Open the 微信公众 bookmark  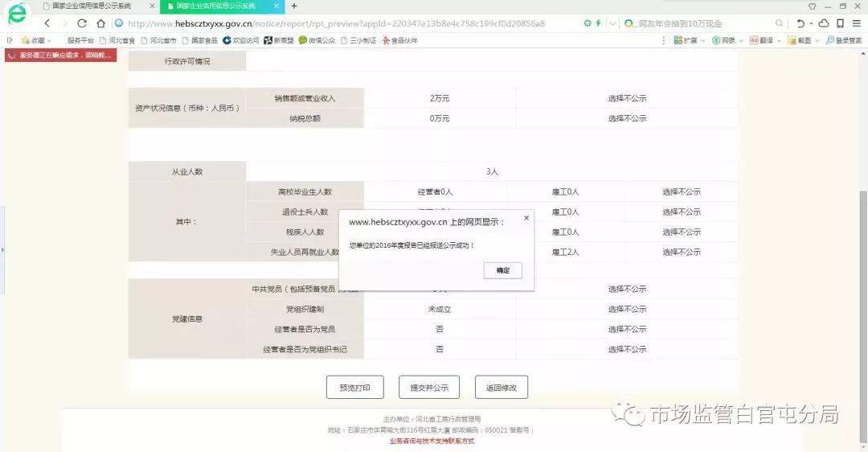[x=317, y=40]
